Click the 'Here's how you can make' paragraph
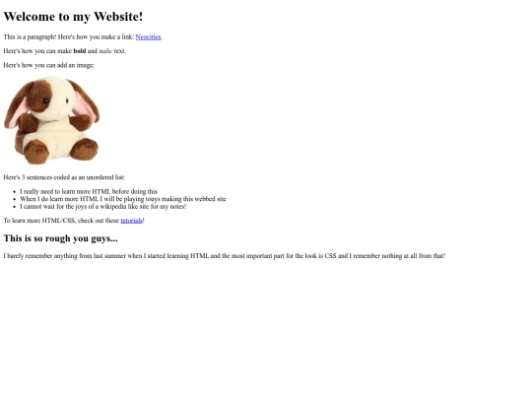 [64, 51]
